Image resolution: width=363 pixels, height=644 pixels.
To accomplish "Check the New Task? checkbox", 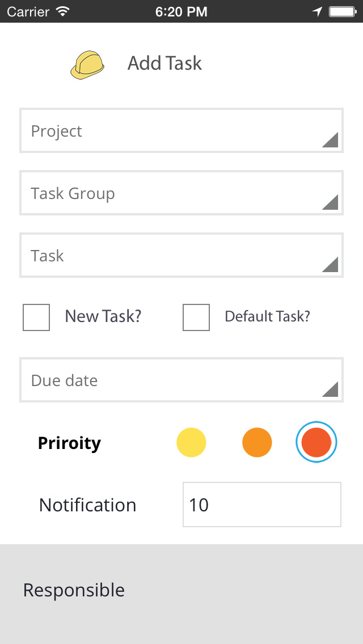I will [x=36, y=317].
